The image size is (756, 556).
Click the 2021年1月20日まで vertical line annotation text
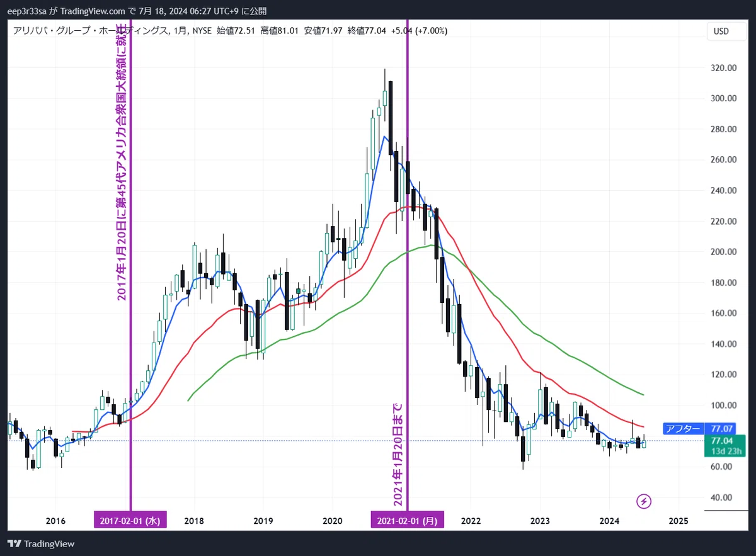coord(398,455)
